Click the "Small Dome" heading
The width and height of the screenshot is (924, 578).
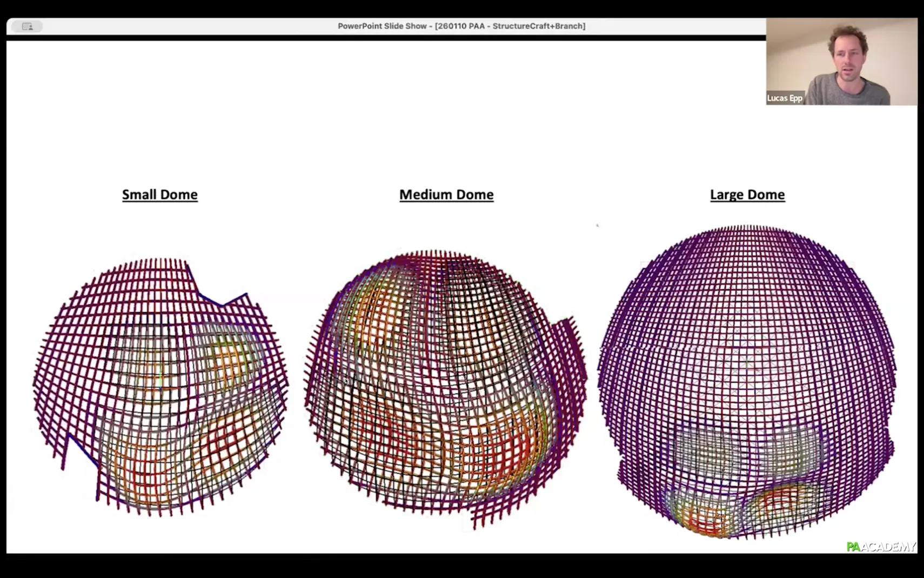159,195
